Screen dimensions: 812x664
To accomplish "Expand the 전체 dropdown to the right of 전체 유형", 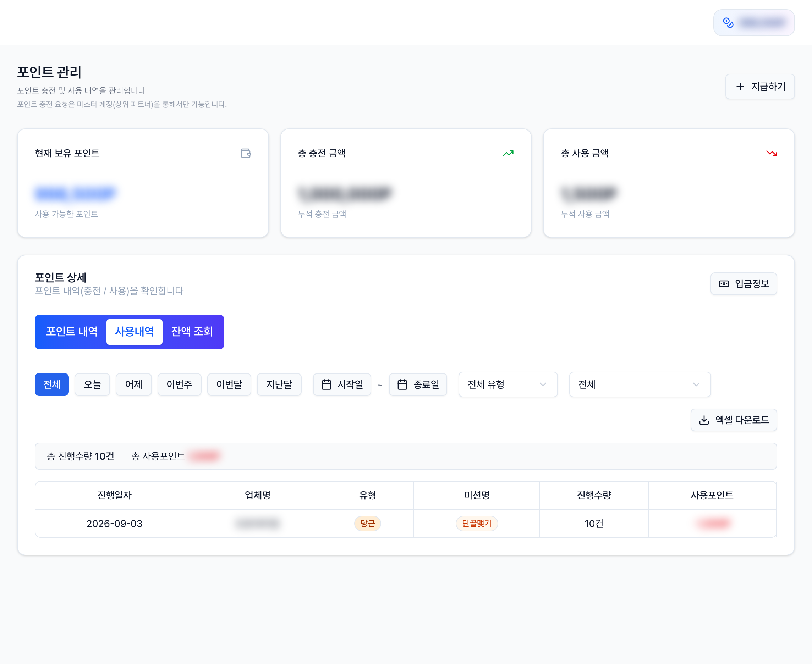I will (x=640, y=384).
